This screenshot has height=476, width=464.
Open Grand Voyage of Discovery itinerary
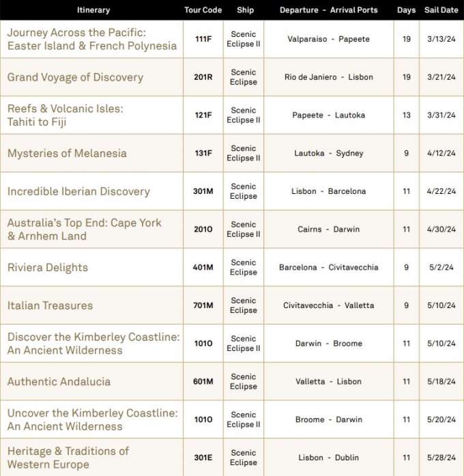pyautogui.click(x=75, y=77)
